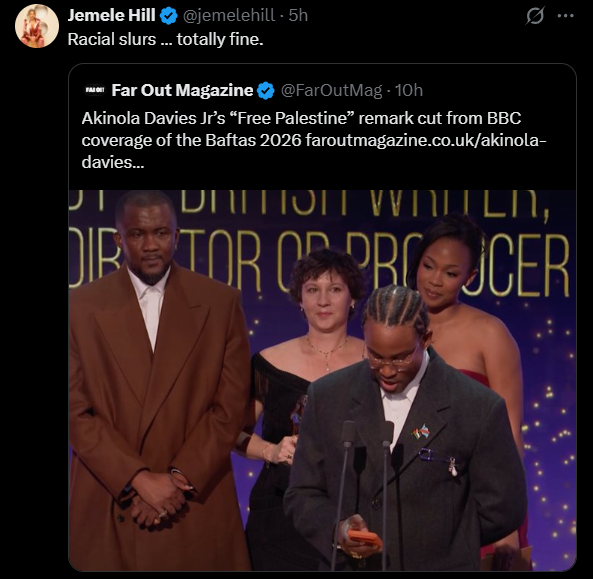
Task: Click the quoted tweet's 'Free Palestine' text body
Action: point(314,140)
